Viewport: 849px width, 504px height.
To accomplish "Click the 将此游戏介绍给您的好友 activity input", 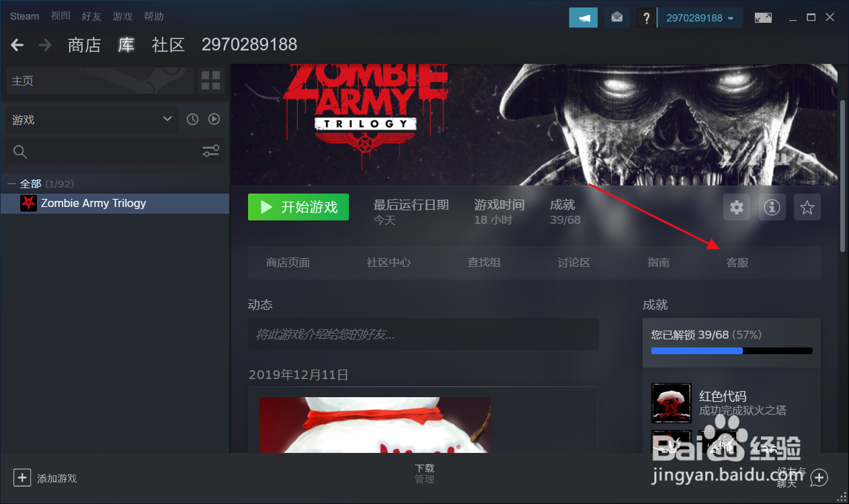I will pos(423,334).
